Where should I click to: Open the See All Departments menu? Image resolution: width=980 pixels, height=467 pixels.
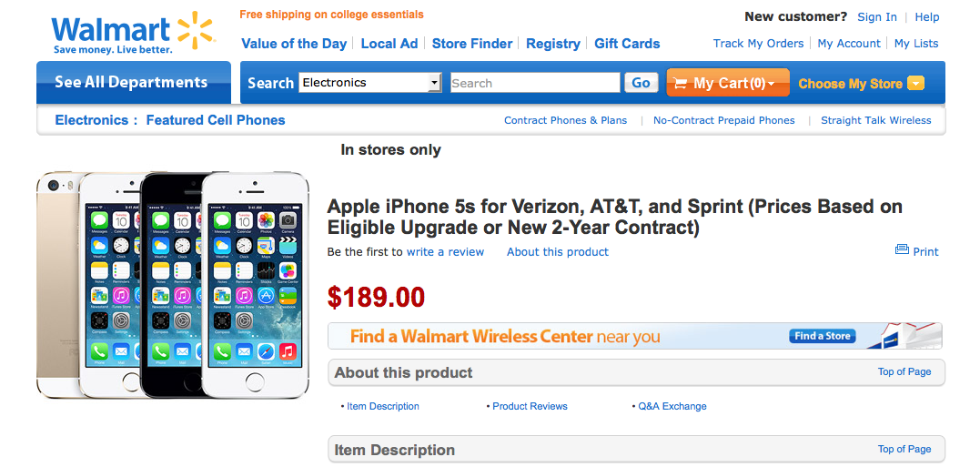131,83
